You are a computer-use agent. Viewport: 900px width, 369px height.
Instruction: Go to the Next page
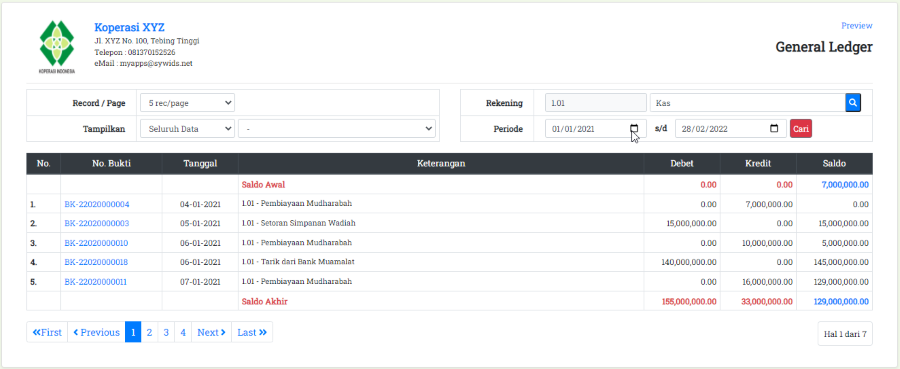point(211,332)
